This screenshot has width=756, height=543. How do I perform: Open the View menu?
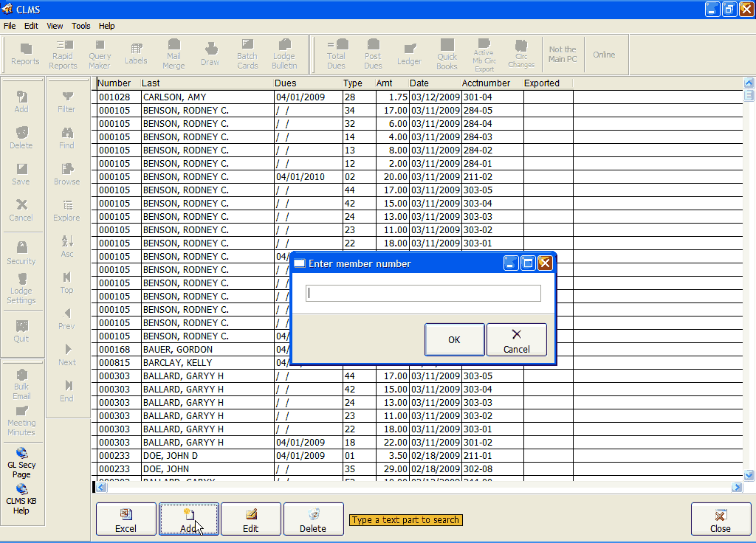click(x=55, y=26)
